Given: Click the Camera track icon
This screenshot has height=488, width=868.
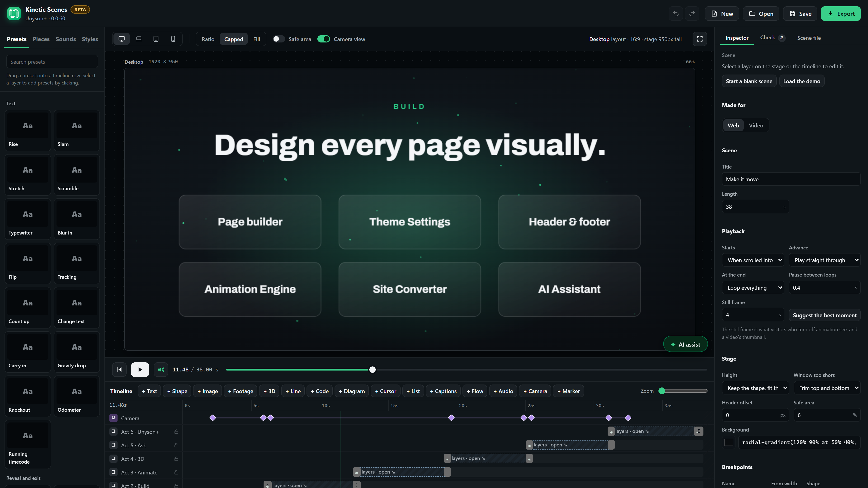Looking at the screenshot, I should 113,418.
